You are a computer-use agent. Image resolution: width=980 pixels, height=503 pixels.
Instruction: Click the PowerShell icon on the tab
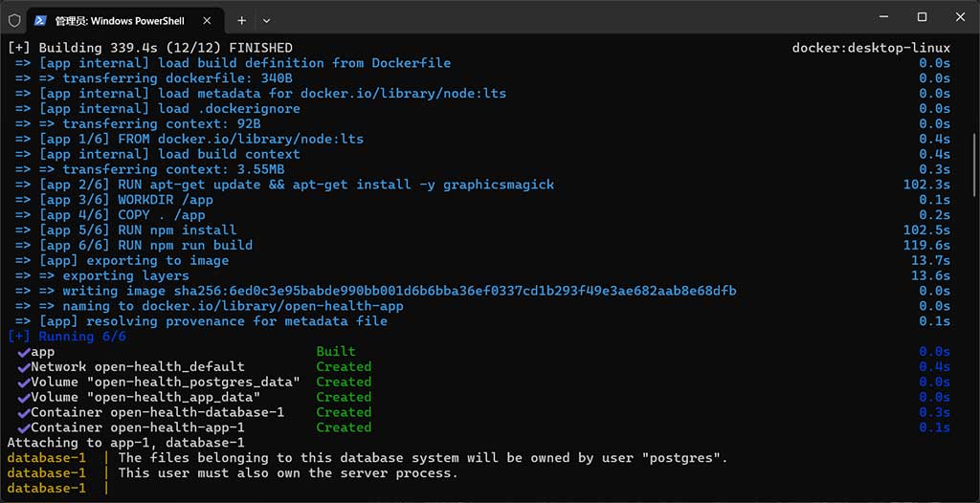point(40,21)
